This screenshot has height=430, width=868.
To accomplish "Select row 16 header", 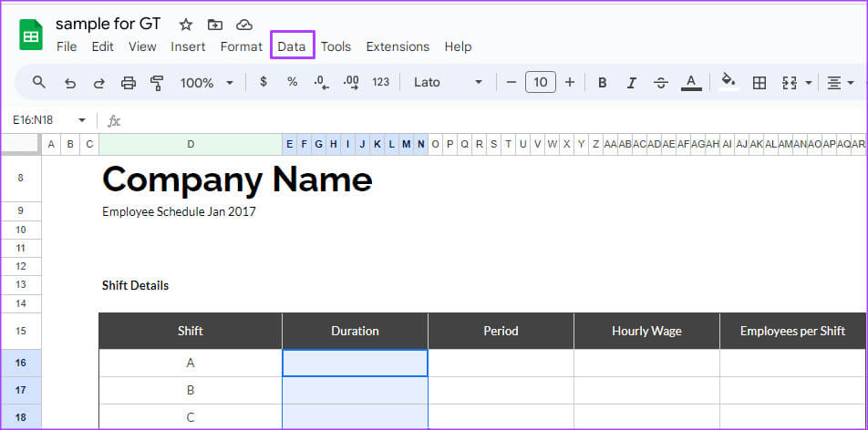I will pos(21,363).
